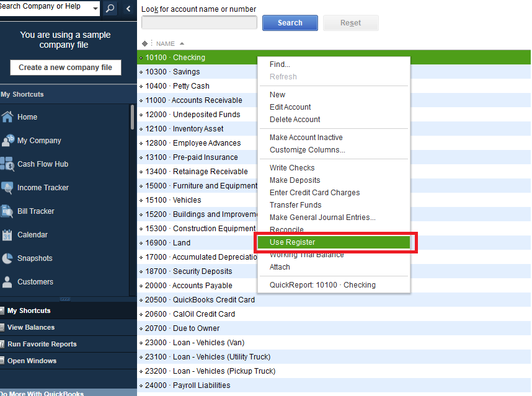This screenshot has width=532, height=396.
Task: Open the search scope dropdown arrow
Action: (95, 8)
